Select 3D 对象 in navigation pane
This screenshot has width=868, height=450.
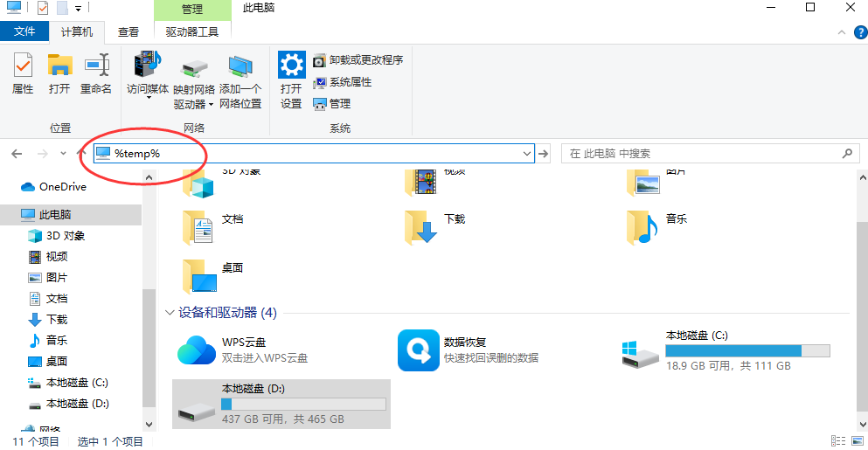[56, 236]
